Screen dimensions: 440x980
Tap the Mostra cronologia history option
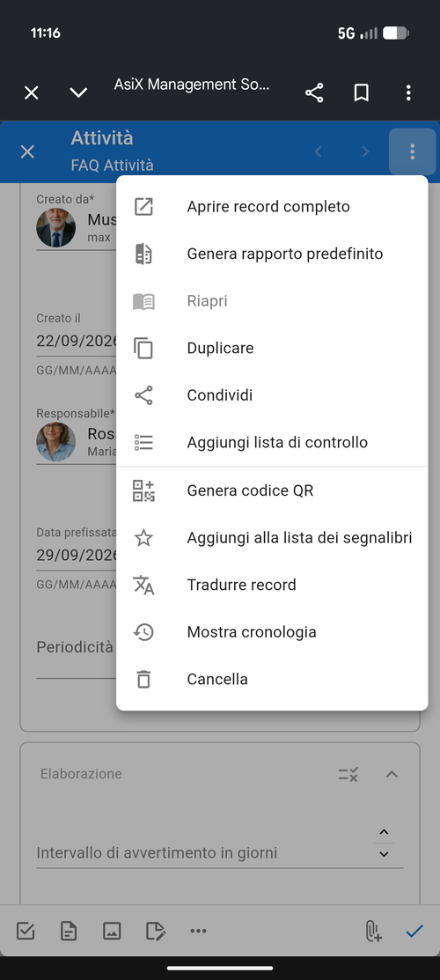(x=273, y=632)
